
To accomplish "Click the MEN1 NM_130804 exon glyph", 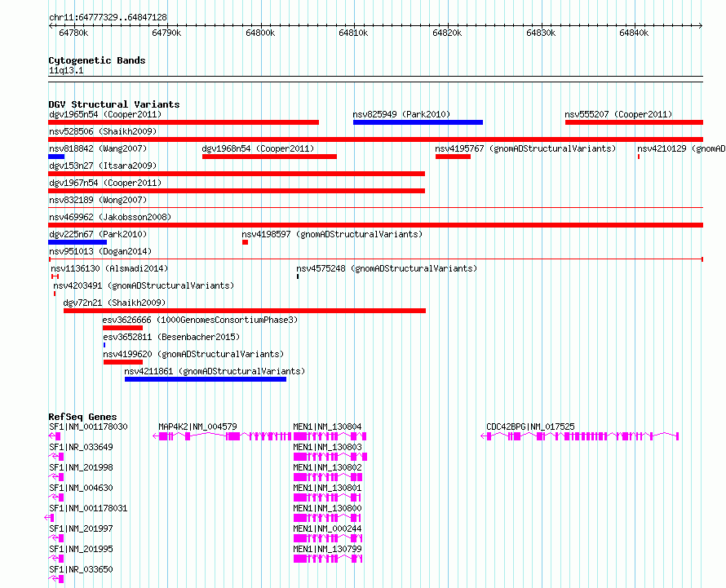I will pyautogui.click(x=330, y=436).
